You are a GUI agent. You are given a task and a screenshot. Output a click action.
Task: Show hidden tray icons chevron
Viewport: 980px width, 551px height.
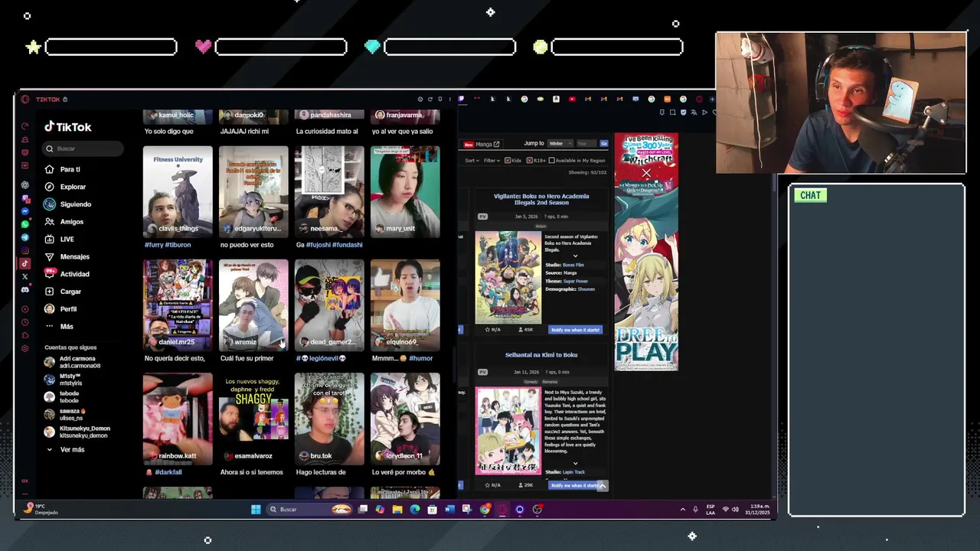(682, 509)
